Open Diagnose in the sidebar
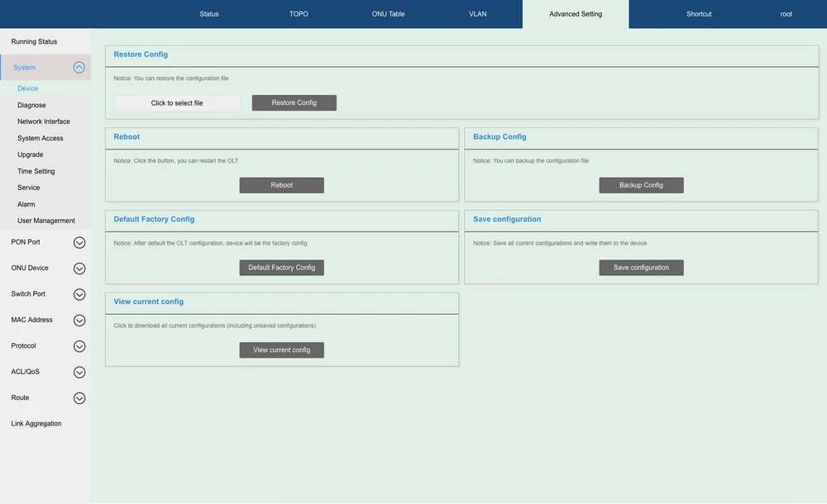827x504 pixels. point(31,105)
